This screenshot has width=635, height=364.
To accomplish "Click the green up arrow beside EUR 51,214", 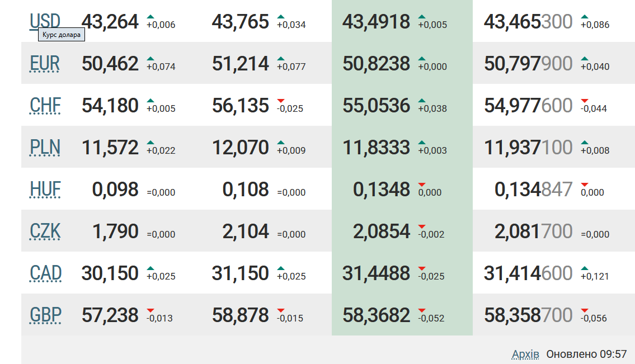I will pos(281,59).
